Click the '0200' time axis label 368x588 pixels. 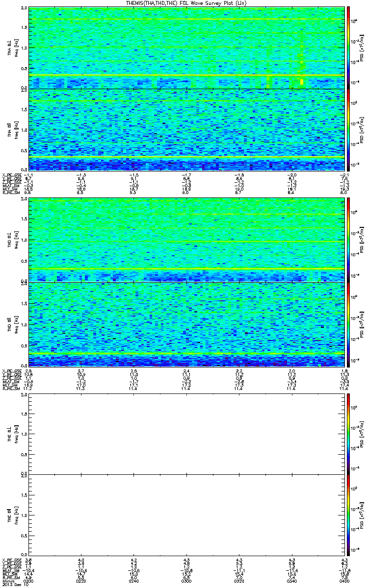29,580
